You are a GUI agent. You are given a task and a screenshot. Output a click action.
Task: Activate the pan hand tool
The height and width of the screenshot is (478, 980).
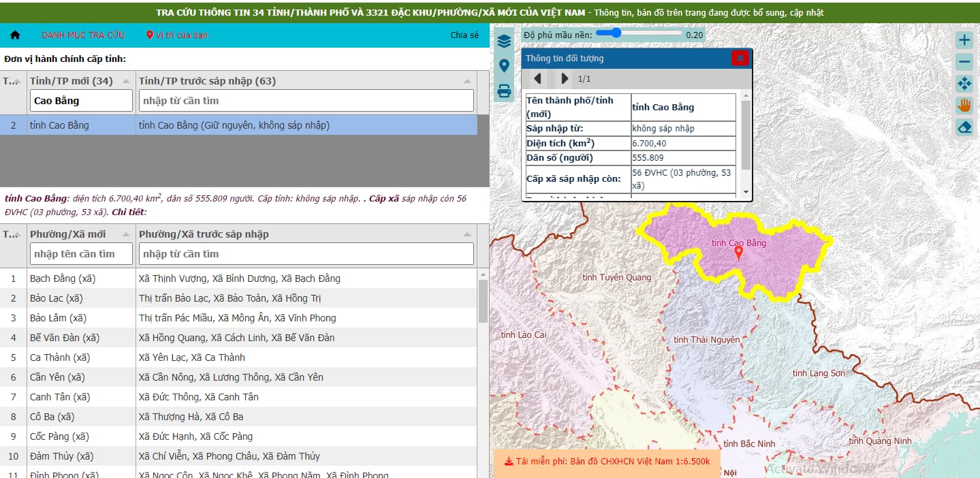coord(964,105)
